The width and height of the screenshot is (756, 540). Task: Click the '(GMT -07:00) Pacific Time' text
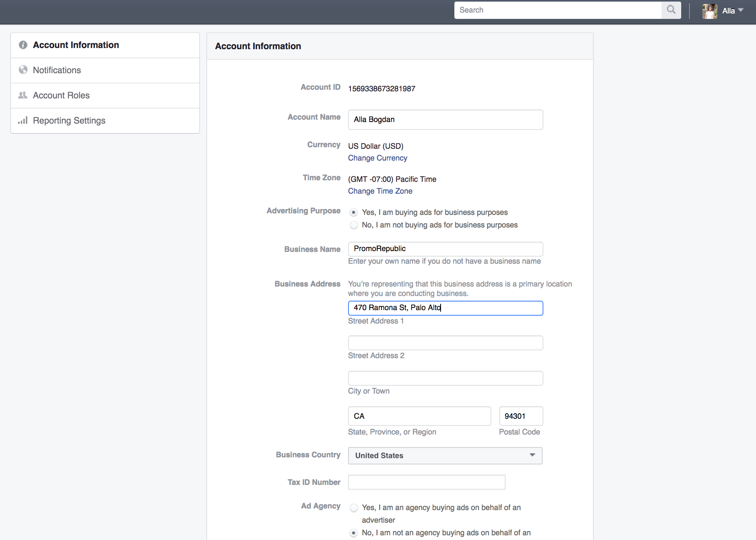[x=392, y=179]
